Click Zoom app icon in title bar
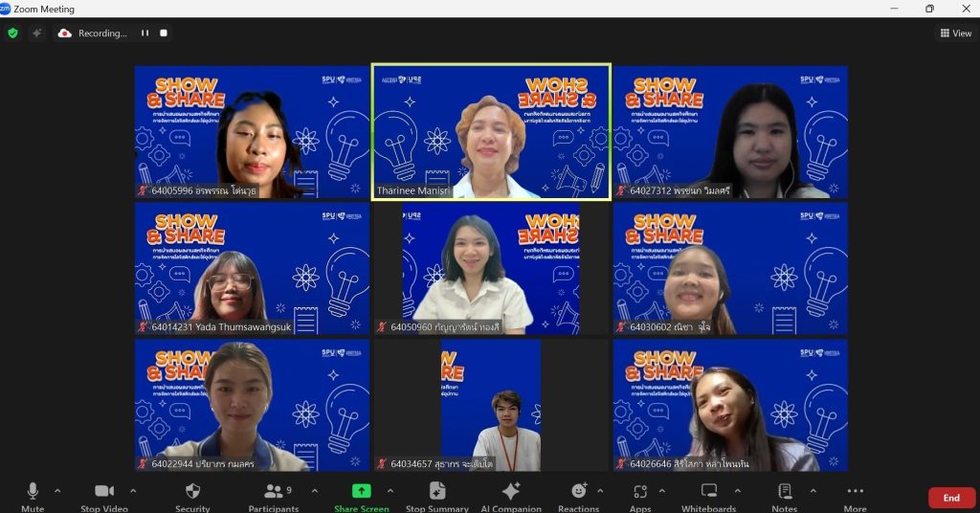980x513 pixels. (x=5, y=8)
